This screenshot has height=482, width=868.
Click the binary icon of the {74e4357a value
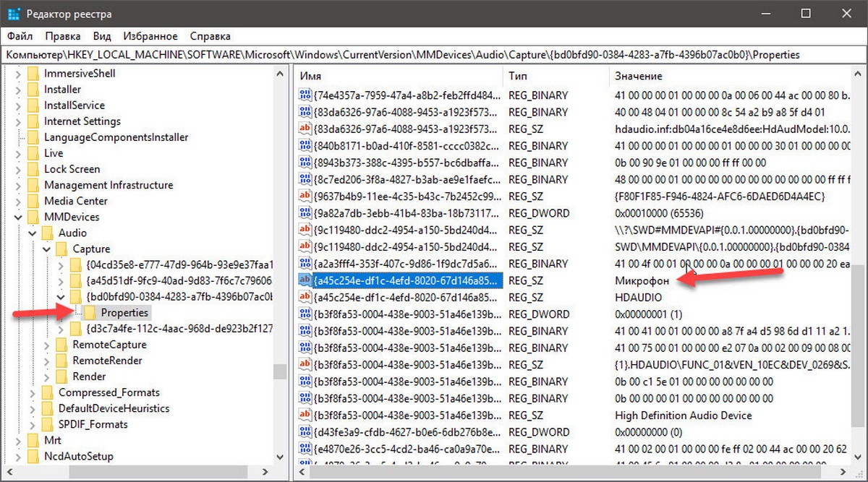pyautogui.click(x=305, y=95)
